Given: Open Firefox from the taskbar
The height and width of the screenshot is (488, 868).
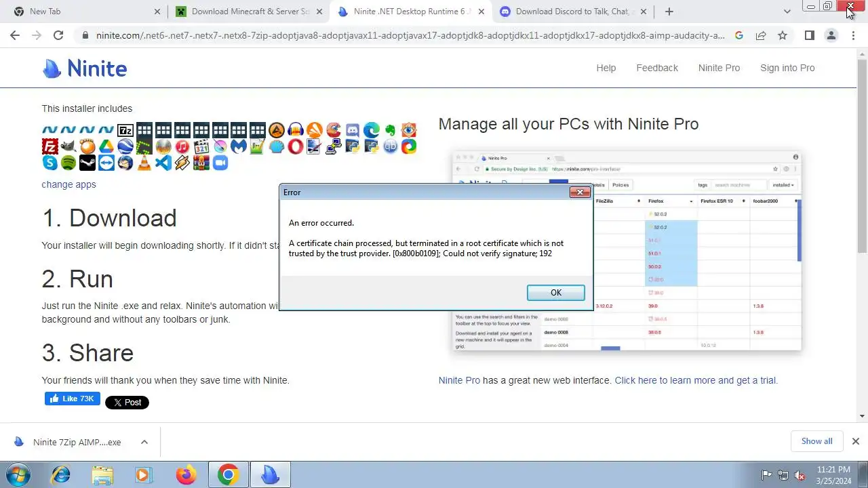Looking at the screenshot, I should (186, 474).
